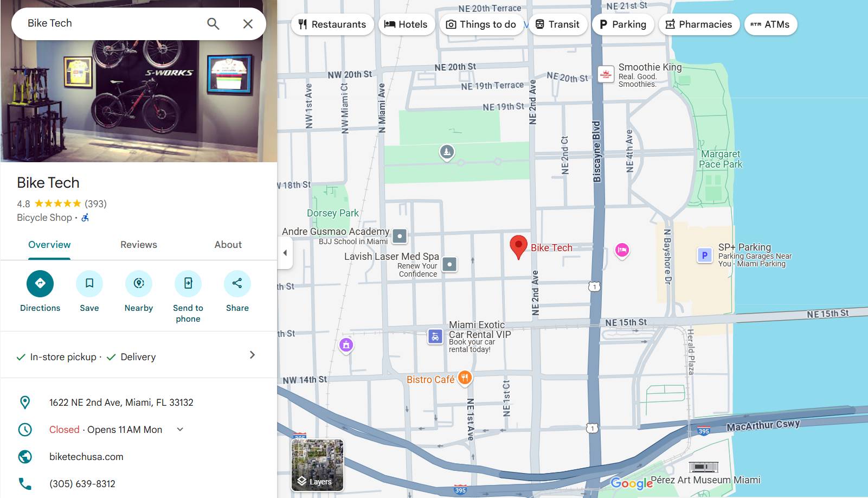Image resolution: width=868 pixels, height=498 pixels.
Task: Click the I-395 shield near MacArthur Cswy
Action: 704,431
